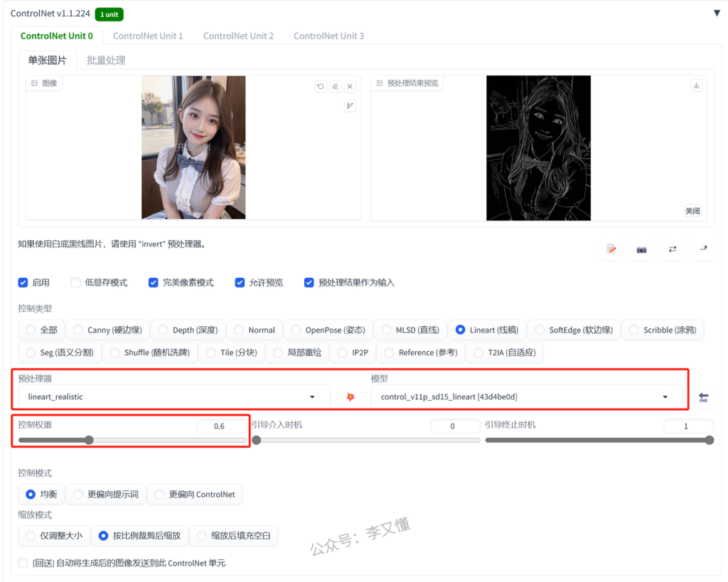Screen dimensions: 728x582
Task: Click the notepad icon to open new canvas
Action: (x=611, y=249)
